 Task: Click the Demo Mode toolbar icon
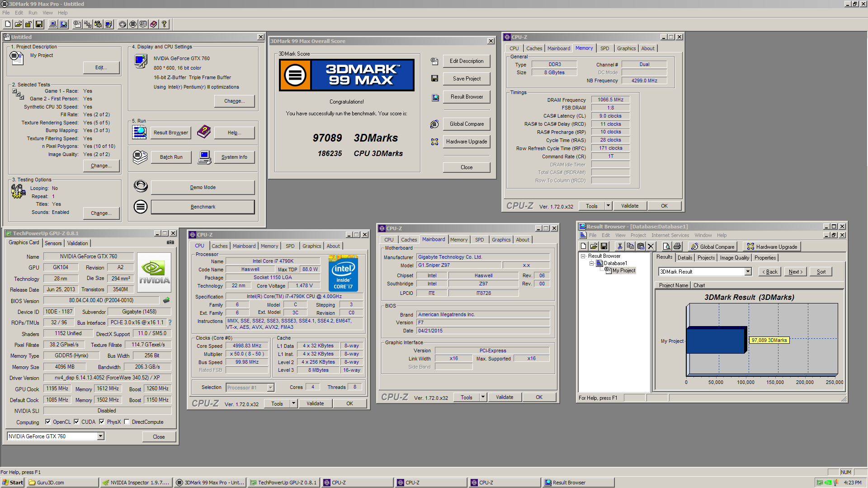tap(123, 24)
